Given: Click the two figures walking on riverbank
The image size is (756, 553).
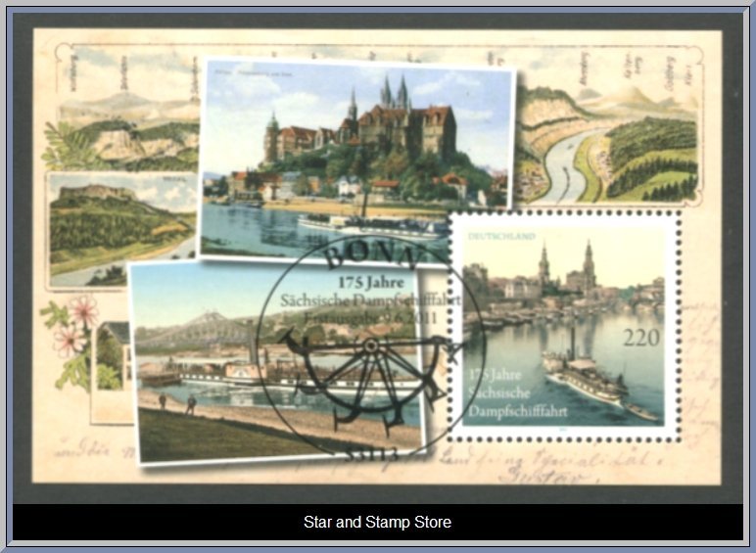Looking at the screenshot, I should [x=176, y=401].
